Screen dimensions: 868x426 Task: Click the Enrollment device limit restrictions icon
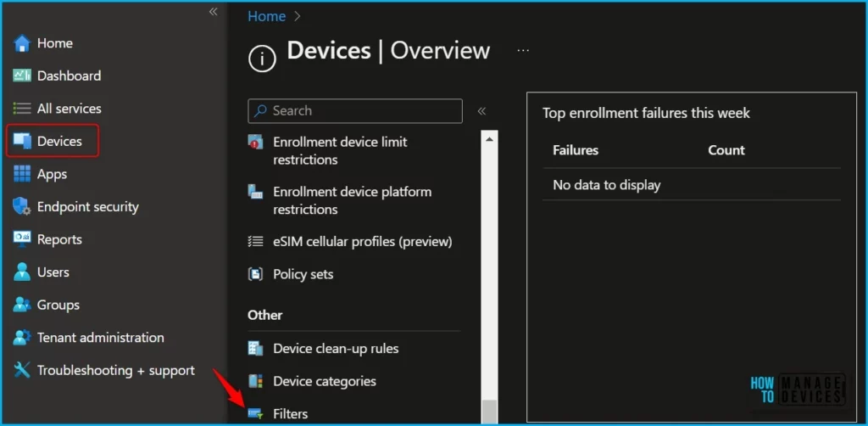(x=255, y=143)
